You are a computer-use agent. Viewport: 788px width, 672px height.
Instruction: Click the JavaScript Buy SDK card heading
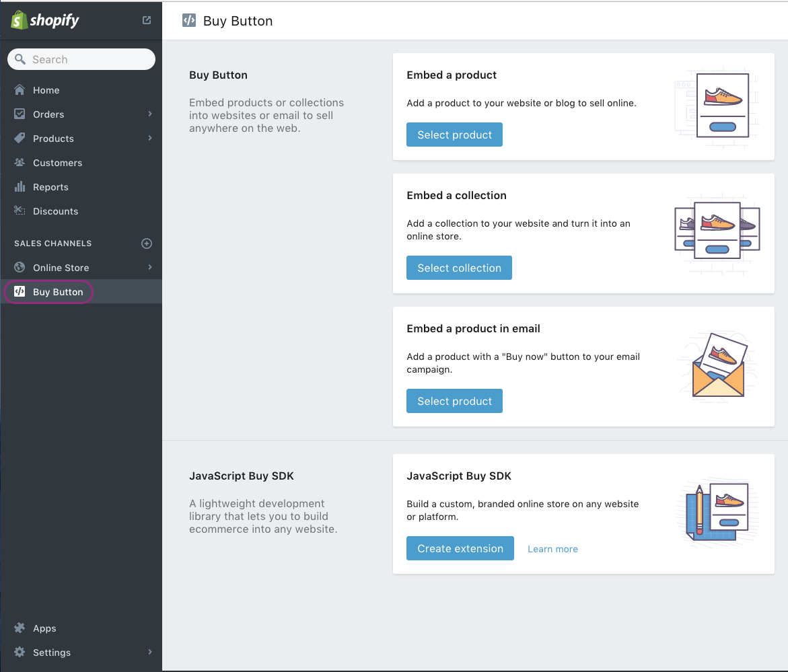pos(459,476)
